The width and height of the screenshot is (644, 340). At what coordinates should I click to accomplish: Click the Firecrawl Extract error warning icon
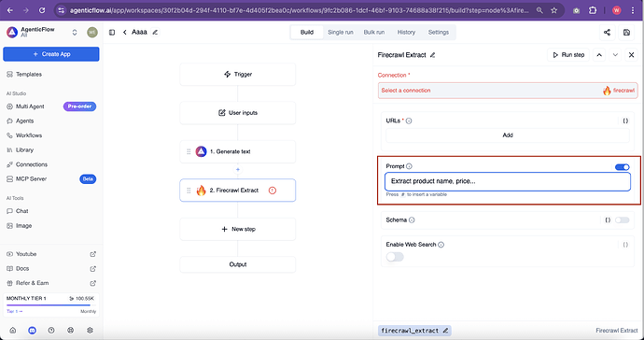click(x=273, y=191)
